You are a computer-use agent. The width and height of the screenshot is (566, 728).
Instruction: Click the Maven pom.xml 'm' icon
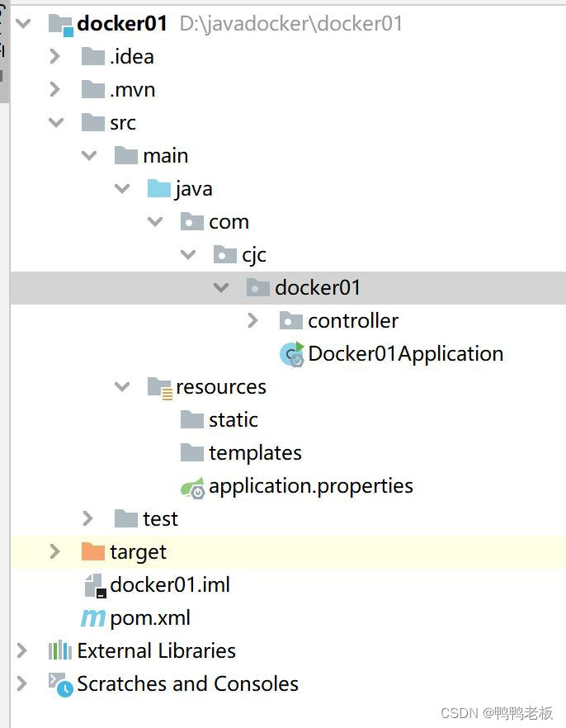92,617
